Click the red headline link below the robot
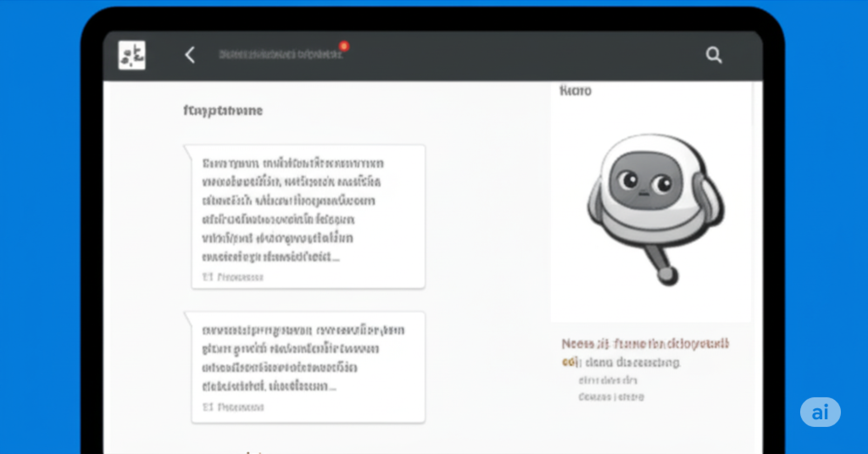 coord(645,344)
